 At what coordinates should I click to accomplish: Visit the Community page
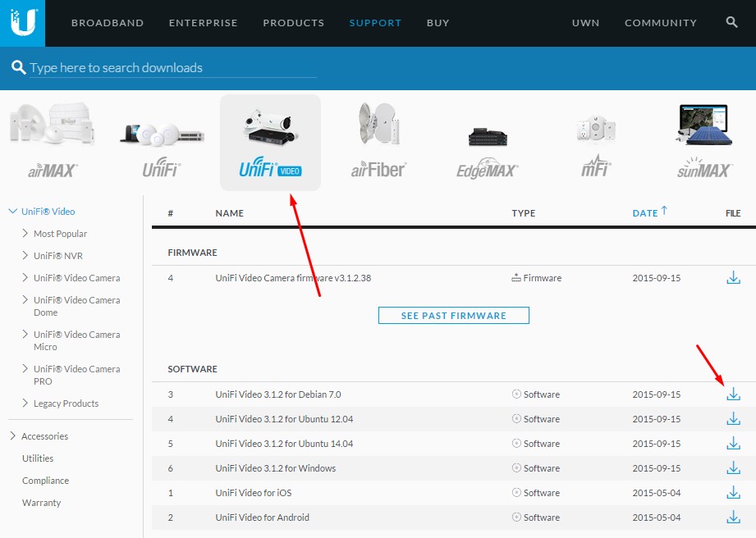[661, 23]
